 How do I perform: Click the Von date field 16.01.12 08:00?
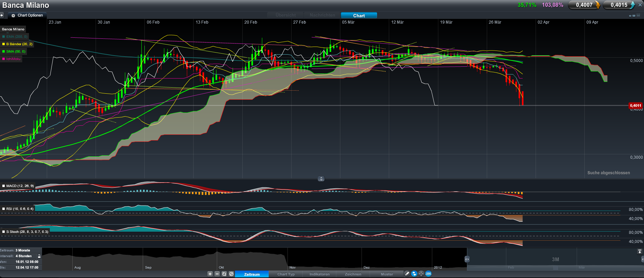pyautogui.click(x=20, y=262)
